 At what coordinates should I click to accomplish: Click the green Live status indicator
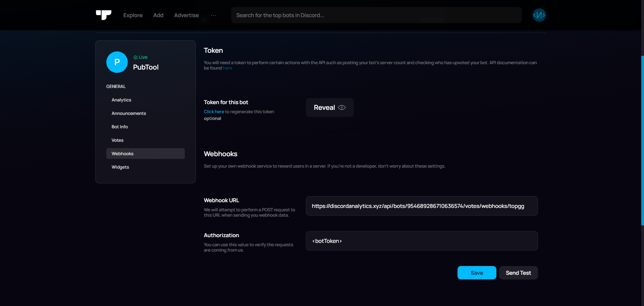141,57
